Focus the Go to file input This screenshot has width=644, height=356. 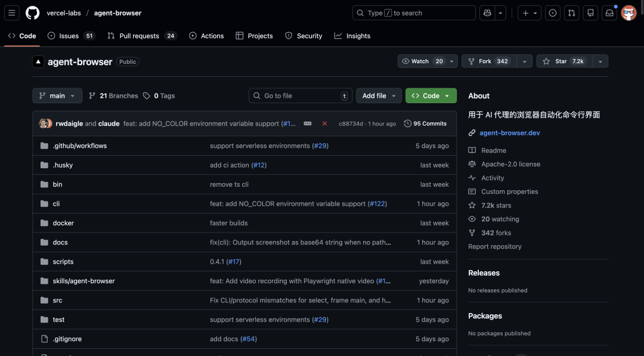point(301,95)
